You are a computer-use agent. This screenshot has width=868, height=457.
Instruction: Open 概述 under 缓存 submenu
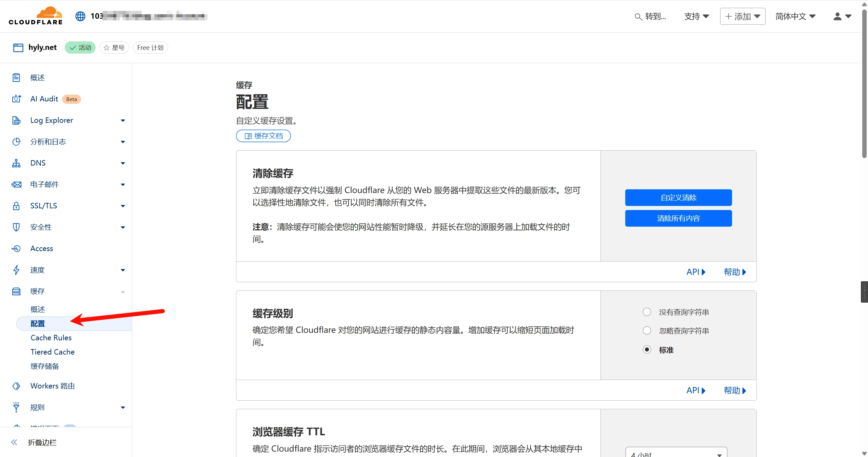point(38,309)
